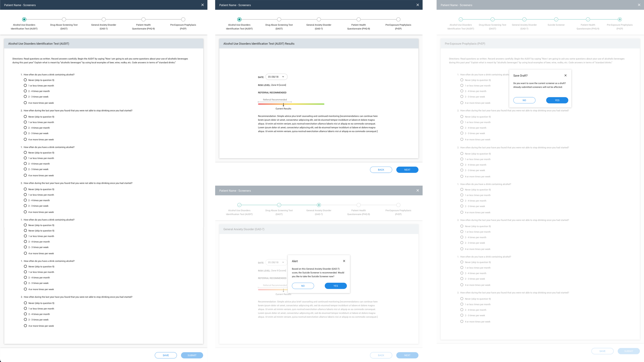644x362 pixels.
Task: Select topmost '4 or more times per week' left form
Action: click(25, 103)
